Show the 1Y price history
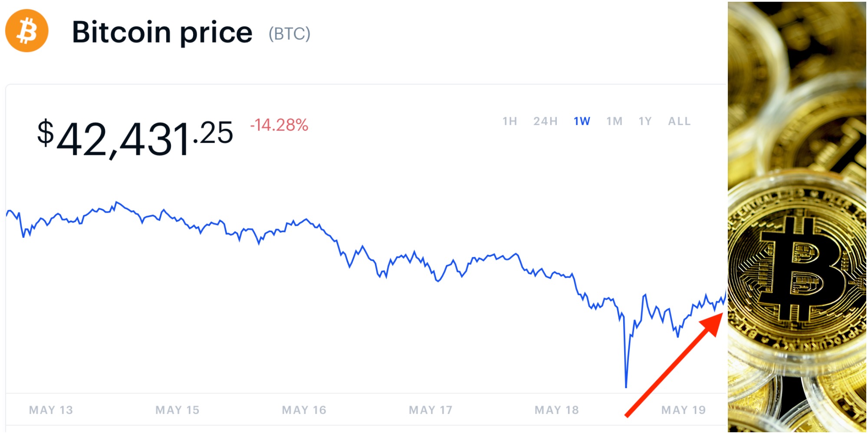This screenshot has width=868, height=434. coord(645,121)
